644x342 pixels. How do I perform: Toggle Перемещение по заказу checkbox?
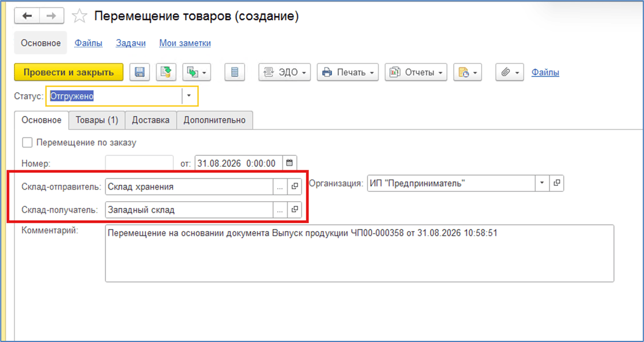pyautogui.click(x=27, y=143)
